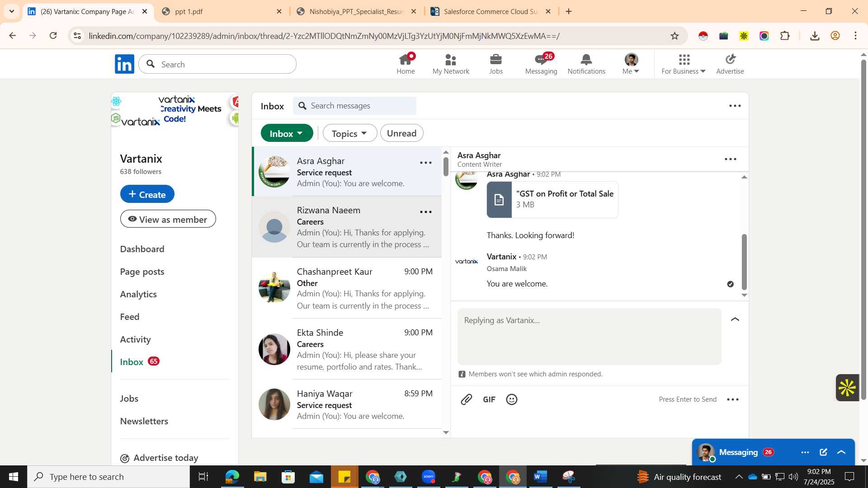
Task: Open options for Asra Asghar thread row
Action: click(426, 163)
